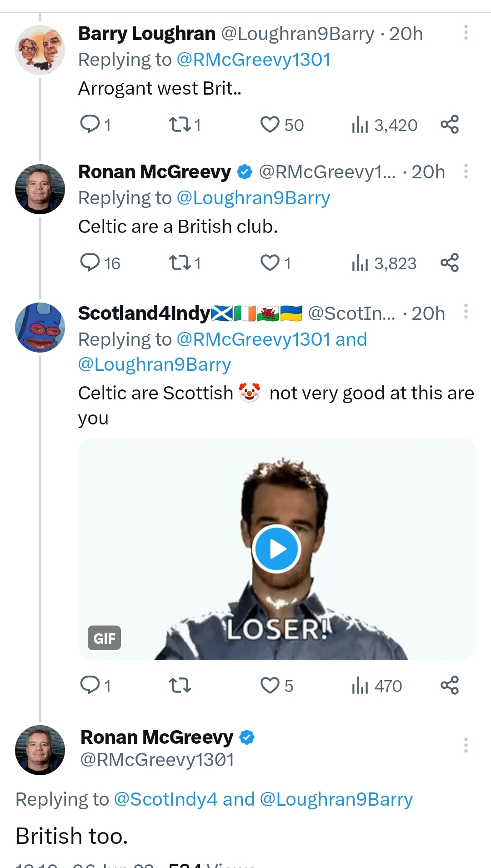Play the LOSER GIF
Image resolution: width=491 pixels, height=868 pixels.
(277, 549)
